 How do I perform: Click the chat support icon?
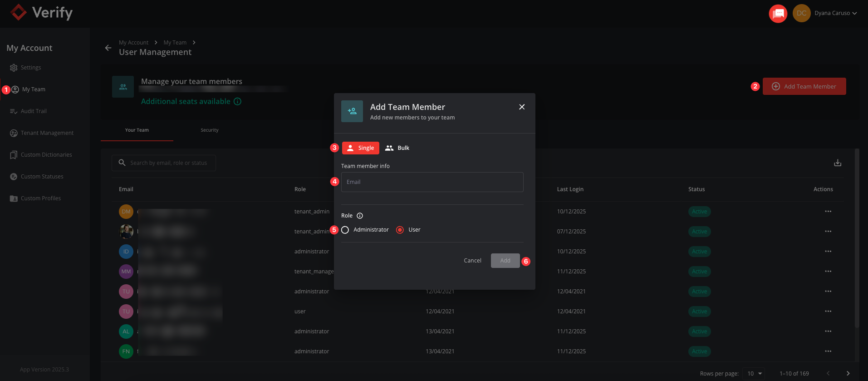pyautogui.click(x=778, y=13)
